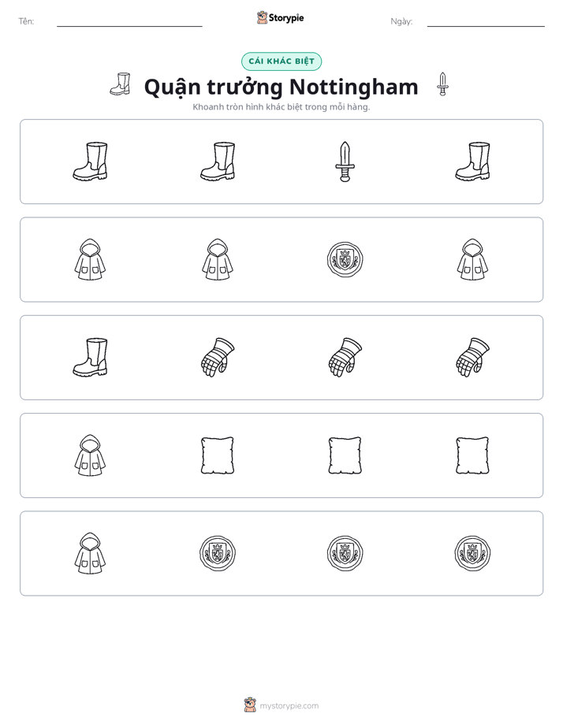The height and width of the screenshot is (728, 563).
Task: Select the last crest seal in bottom row
Action: [472, 553]
